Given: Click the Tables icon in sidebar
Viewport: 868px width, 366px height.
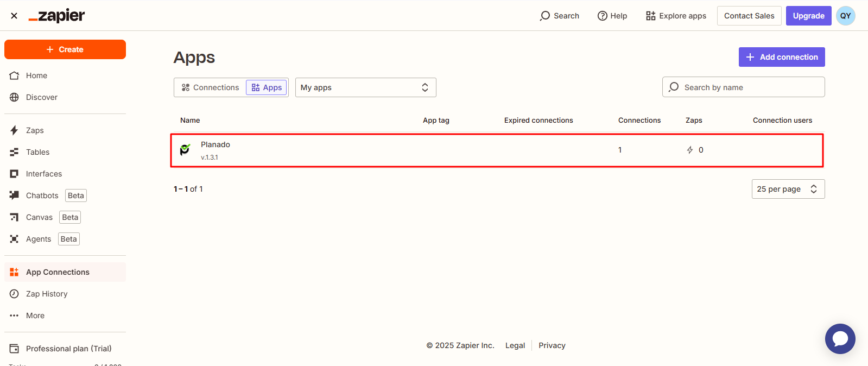Looking at the screenshot, I should click(x=14, y=152).
